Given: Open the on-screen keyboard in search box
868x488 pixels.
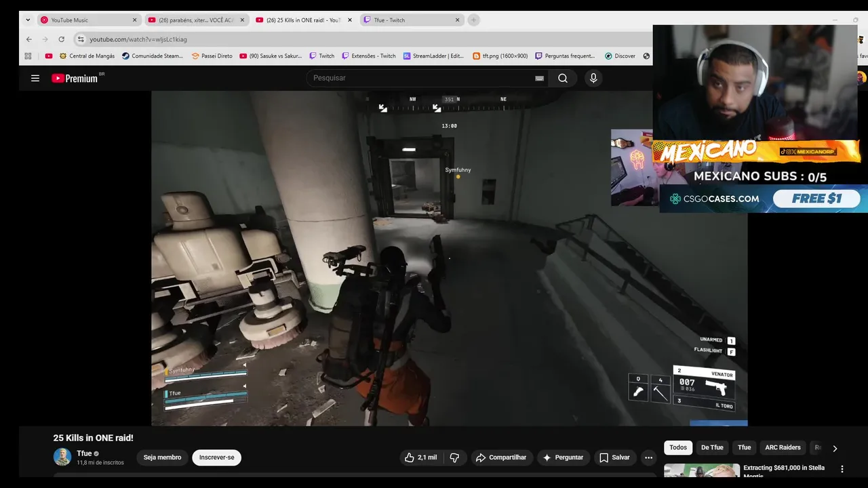Looking at the screenshot, I should pos(539,78).
